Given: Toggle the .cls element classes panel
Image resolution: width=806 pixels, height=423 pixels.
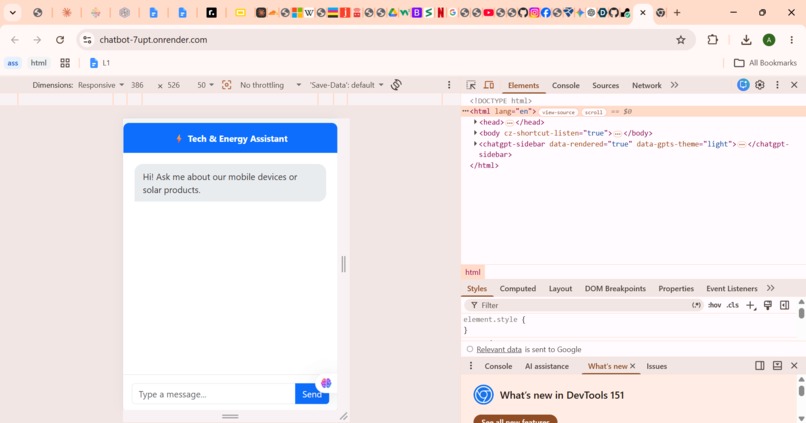Looking at the screenshot, I should [x=732, y=305].
